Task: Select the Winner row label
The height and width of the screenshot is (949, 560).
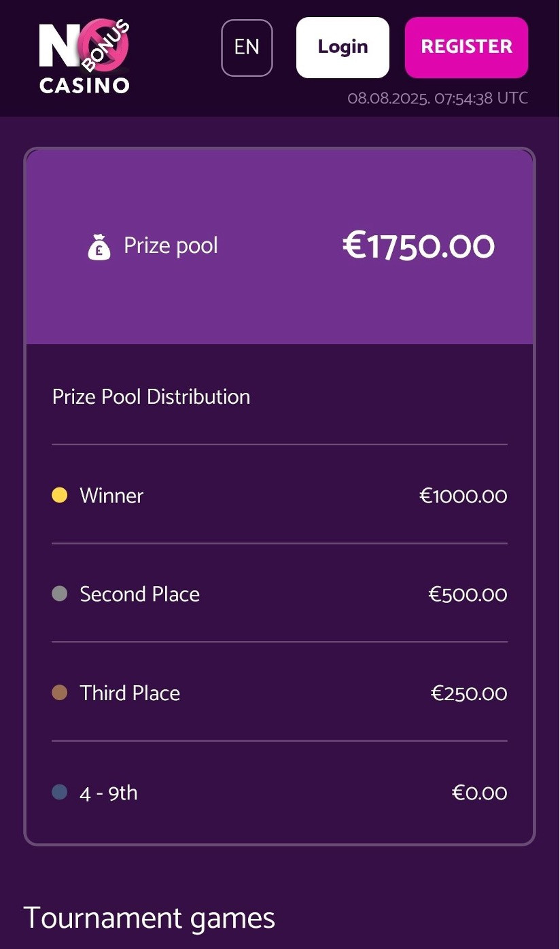Action: coord(111,496)
